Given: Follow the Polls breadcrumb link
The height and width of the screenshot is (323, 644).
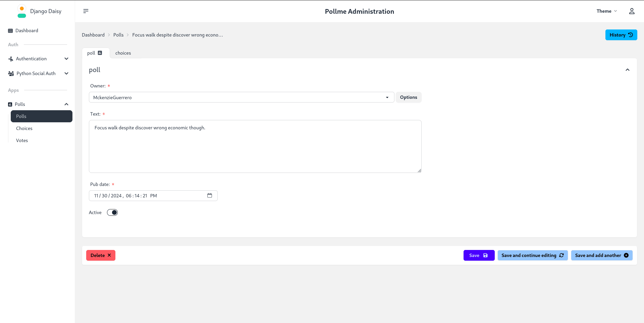Looking at the screenshot, I should [x=118, y=35].
